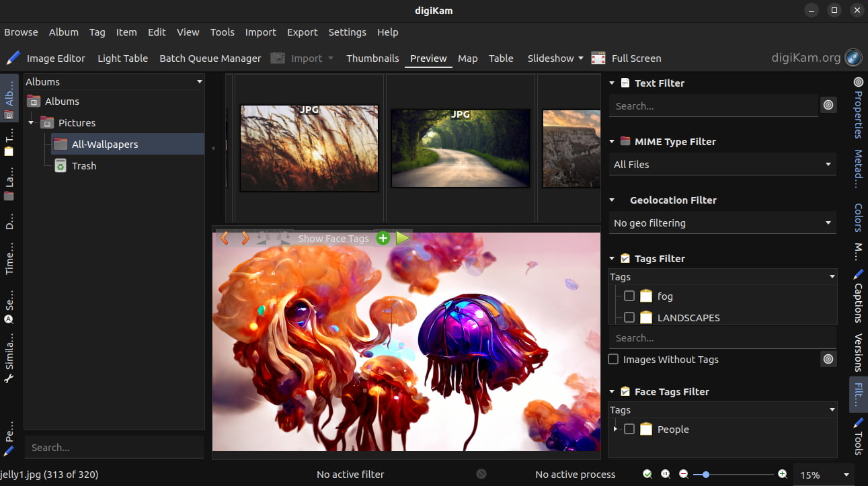Open Text Filter search options target icon

point(828,105)
